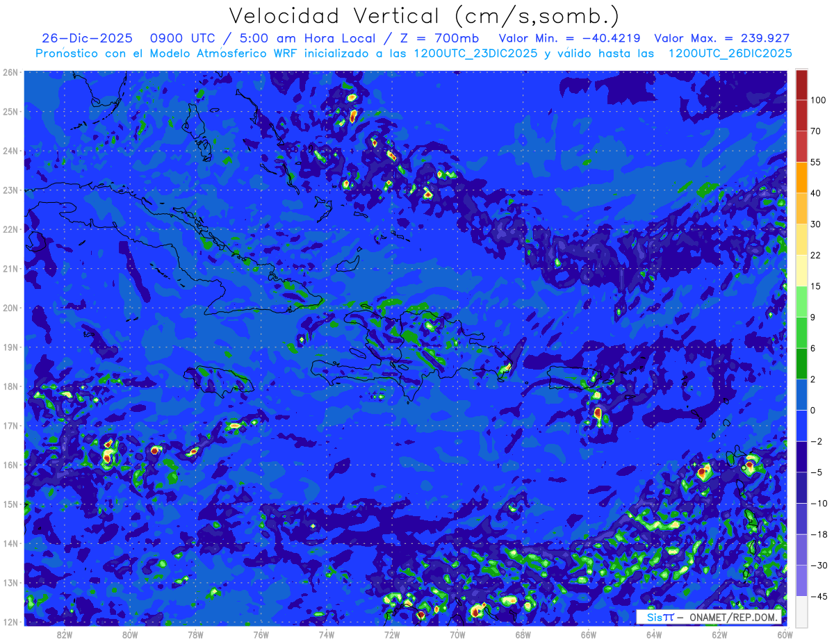This screenshot has height=644, width=834.
Task: Click the '70' color scale value
Action: pos(816,131)
